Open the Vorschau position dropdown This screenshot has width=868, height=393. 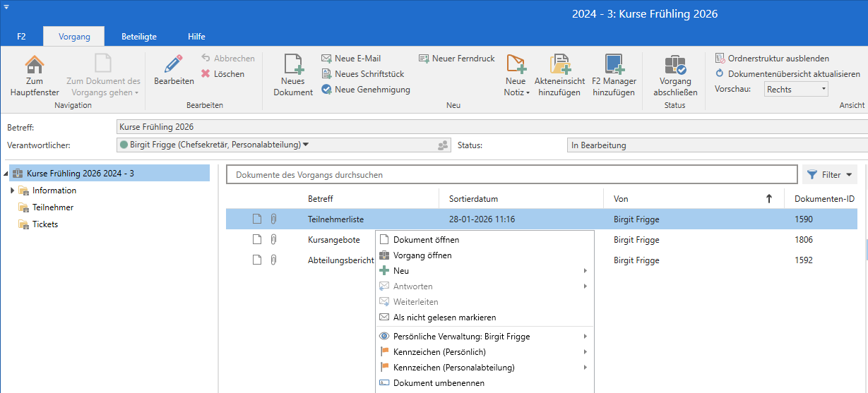[824, 90]
